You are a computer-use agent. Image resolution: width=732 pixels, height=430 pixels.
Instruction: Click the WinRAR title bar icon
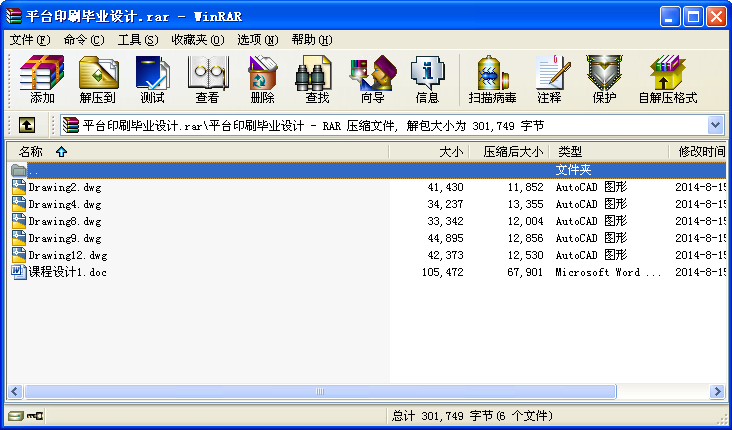13,16
